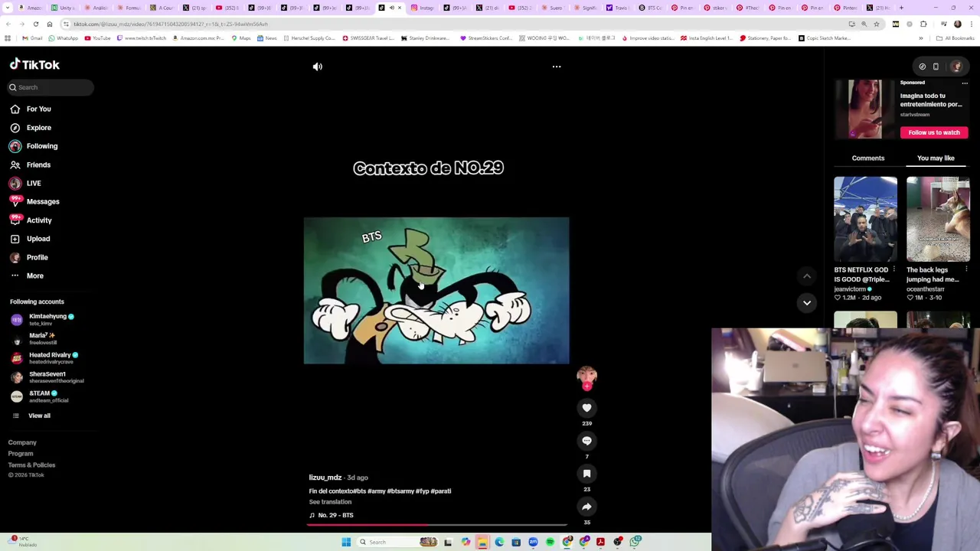Screen dimensions: 980x551
Task: Open Program footer link
Action: (x=21, y=454)
